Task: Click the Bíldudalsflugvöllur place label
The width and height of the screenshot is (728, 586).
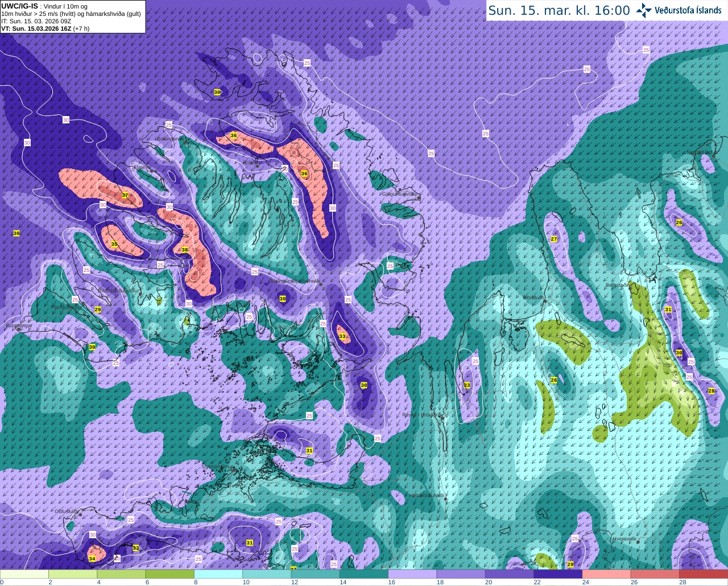Action: pos(119,290)
